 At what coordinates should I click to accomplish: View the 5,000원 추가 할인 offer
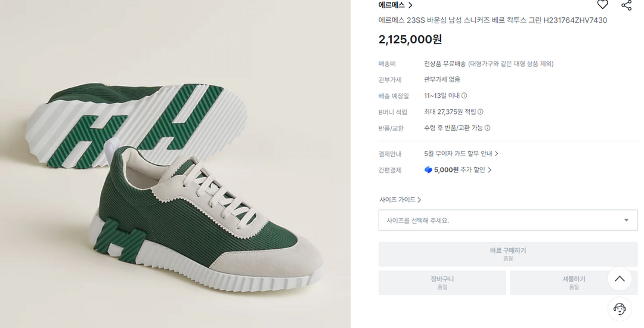pyautogui.click(x=458, y=170)
